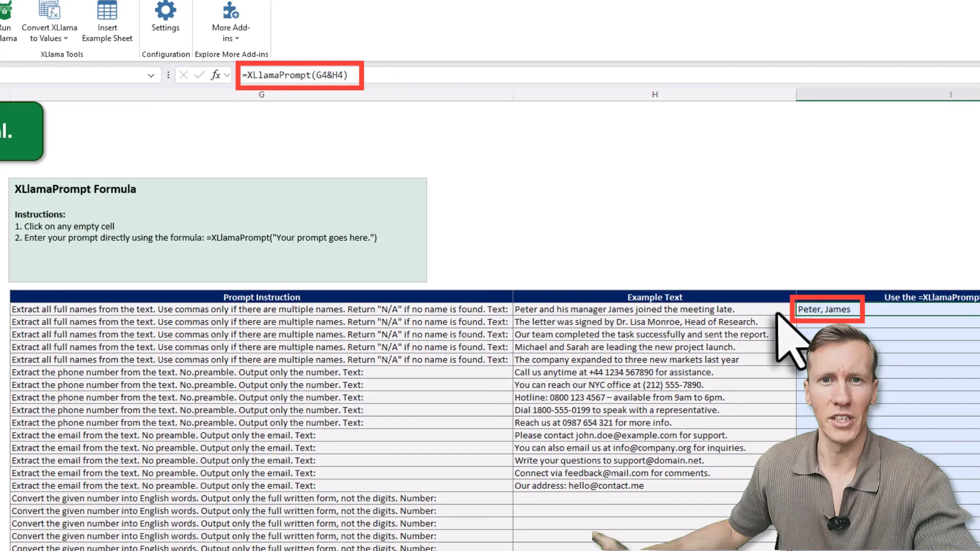Select cell containing Peter, James
The image size is (980, 551).
[824, 309]
